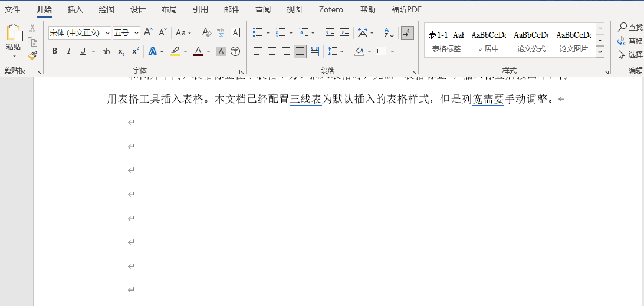Click the Enclosed Character 字 icon
Image resolution: width=644 pixels, height=306 pixels.
click(235, 51)
